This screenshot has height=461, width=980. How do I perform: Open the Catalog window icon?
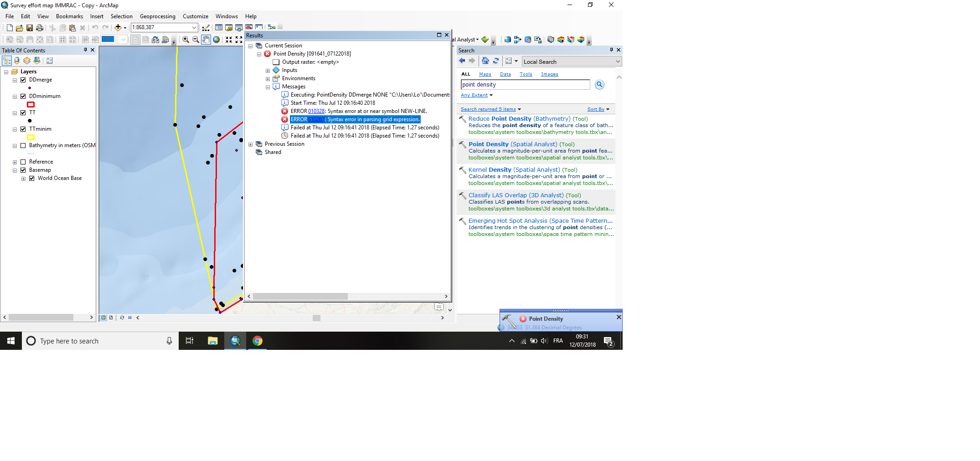[x=229, y=28]
